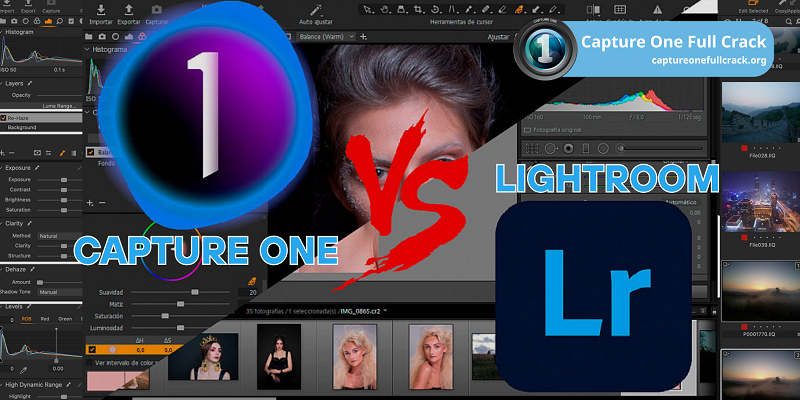The width and height of the screenshot is (800, 400).
Task: Select Lightroom graduated filter rectangle tool
Action: point(586,148)
